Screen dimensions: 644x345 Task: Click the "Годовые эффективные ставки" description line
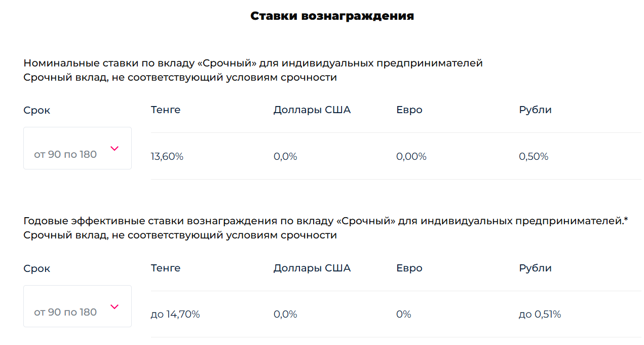point(325,221)
